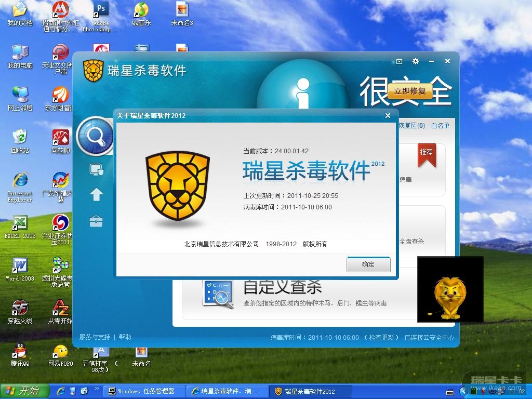Open the settings gear in Rising title bar

pos(415,61)
